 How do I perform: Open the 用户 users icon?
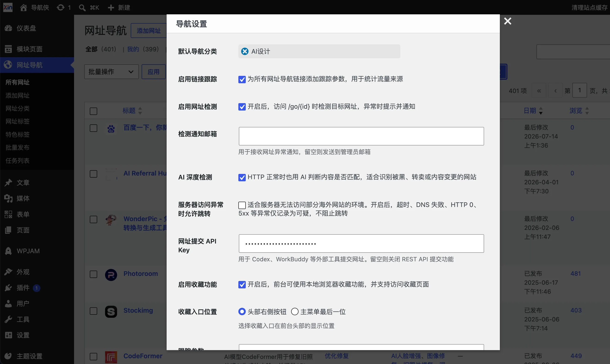(8, 303)
